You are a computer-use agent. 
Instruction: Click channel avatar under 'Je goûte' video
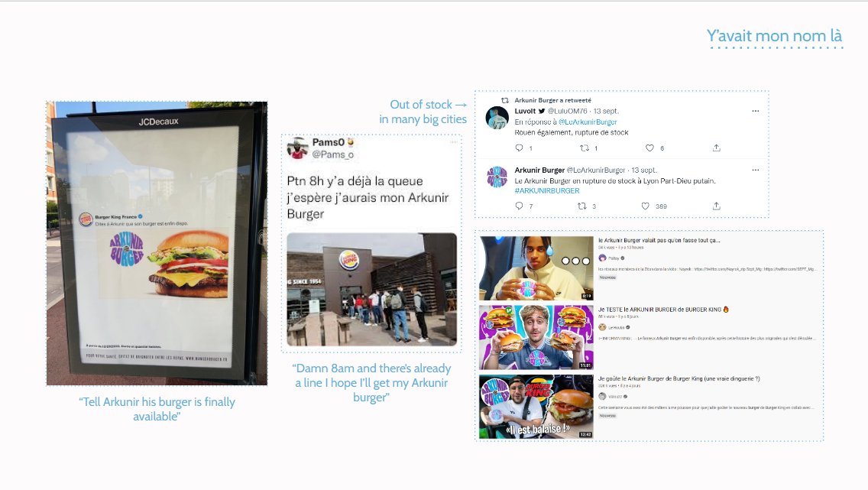pyautogui.click(x=602, y=397)
